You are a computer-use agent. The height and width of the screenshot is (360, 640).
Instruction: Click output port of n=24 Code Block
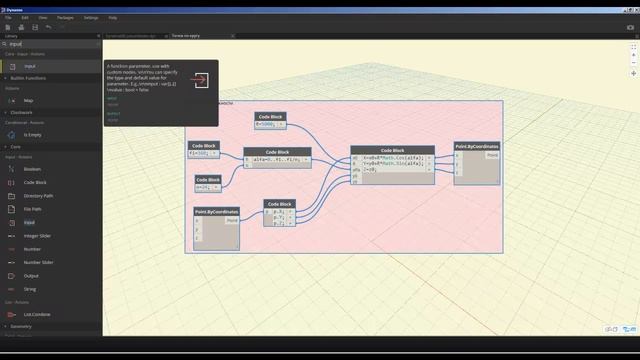click(216, 187)
